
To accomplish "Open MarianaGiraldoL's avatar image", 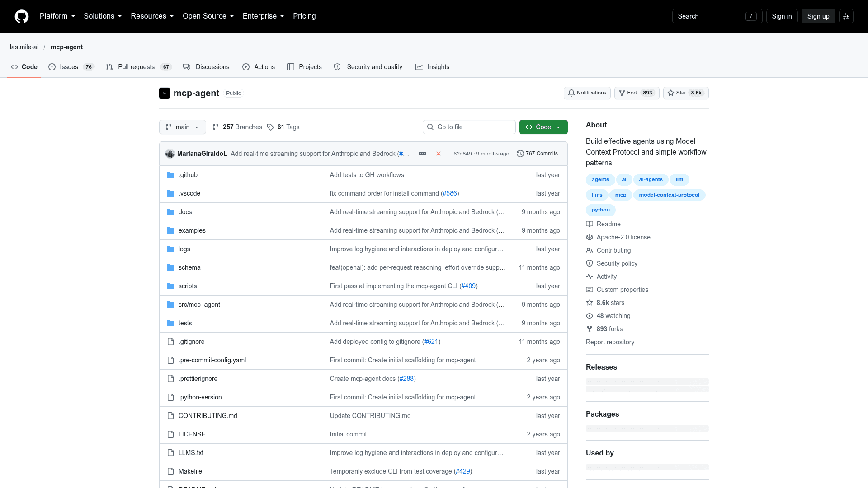I will 170,154.
